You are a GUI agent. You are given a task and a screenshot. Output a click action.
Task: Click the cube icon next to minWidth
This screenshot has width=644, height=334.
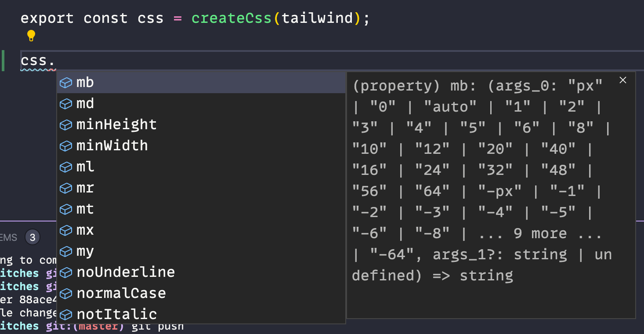65,145
